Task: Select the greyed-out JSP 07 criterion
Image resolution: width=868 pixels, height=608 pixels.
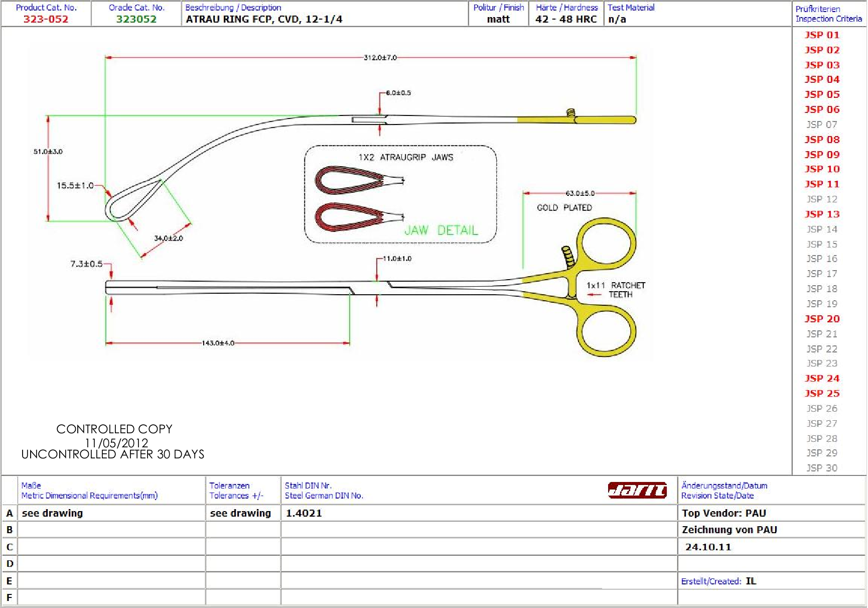Action: point(822,125)
